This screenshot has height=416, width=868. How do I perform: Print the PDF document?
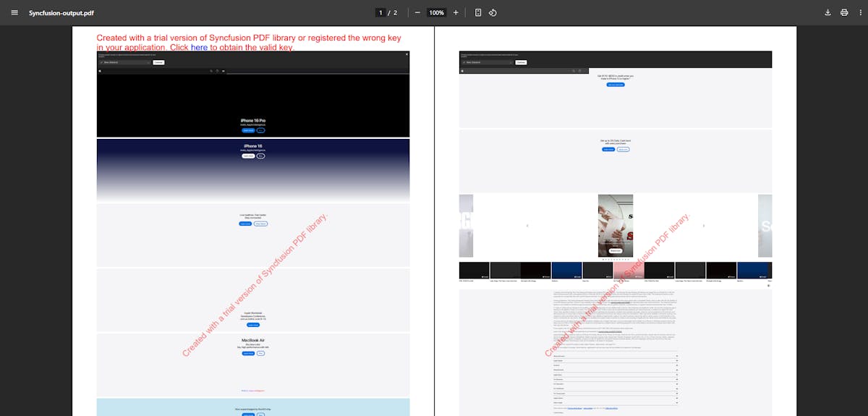click(844, 12)
